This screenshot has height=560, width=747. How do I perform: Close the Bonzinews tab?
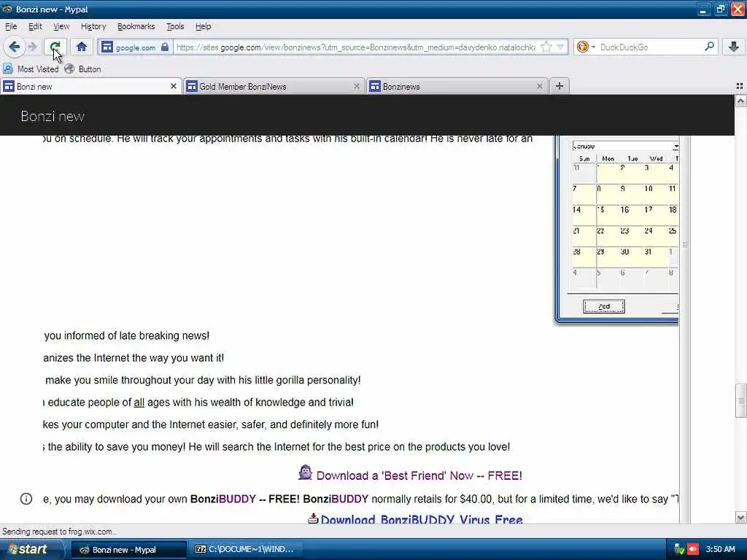539,86
